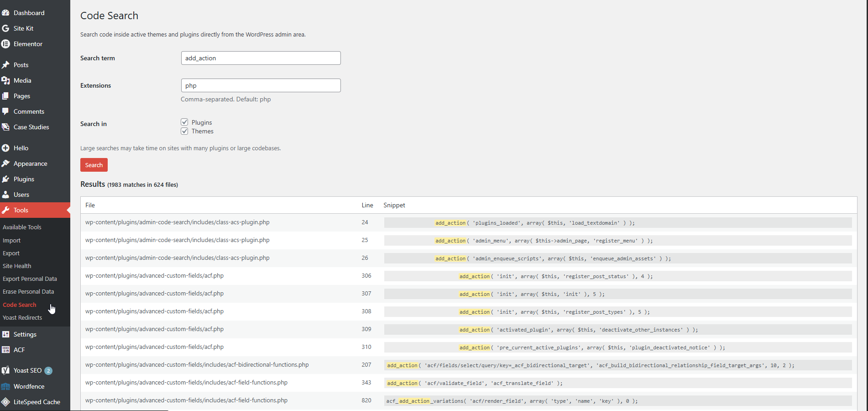Select Import from the Tools submenu

point(11,240)
